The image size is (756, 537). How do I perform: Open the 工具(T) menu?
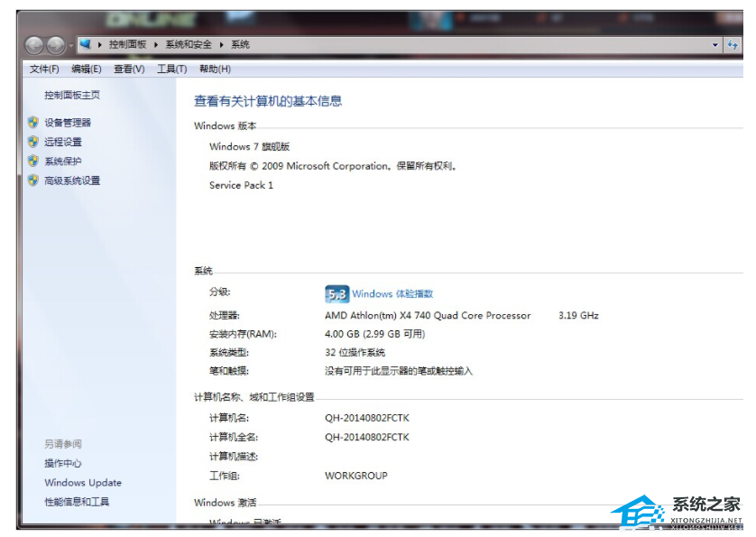click(171, 69)
